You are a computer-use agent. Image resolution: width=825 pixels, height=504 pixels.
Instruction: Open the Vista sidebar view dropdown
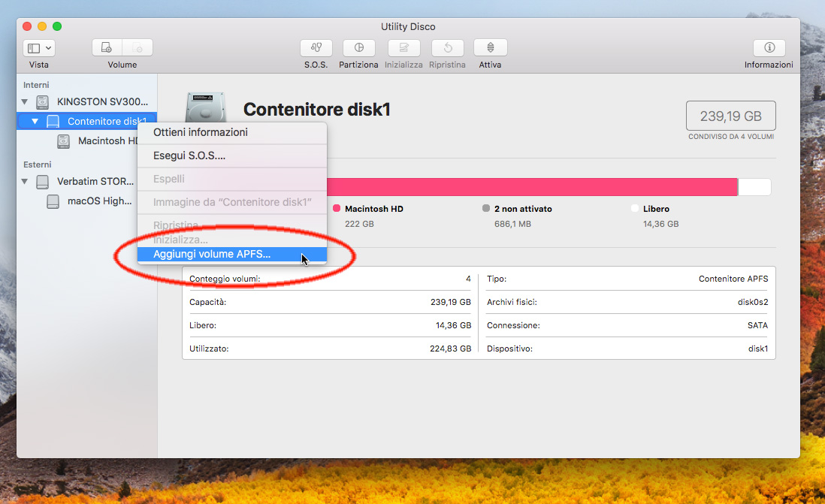pos(39,48)
